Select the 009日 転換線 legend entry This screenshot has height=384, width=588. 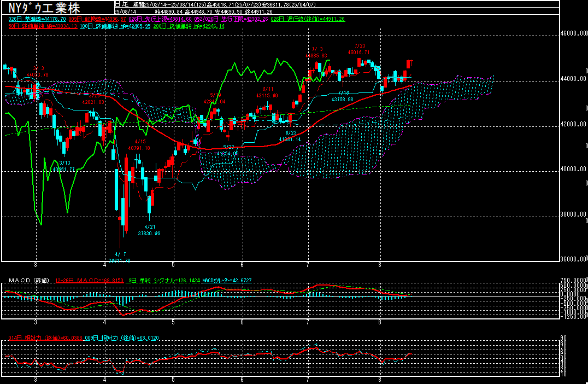coord(97,19)
